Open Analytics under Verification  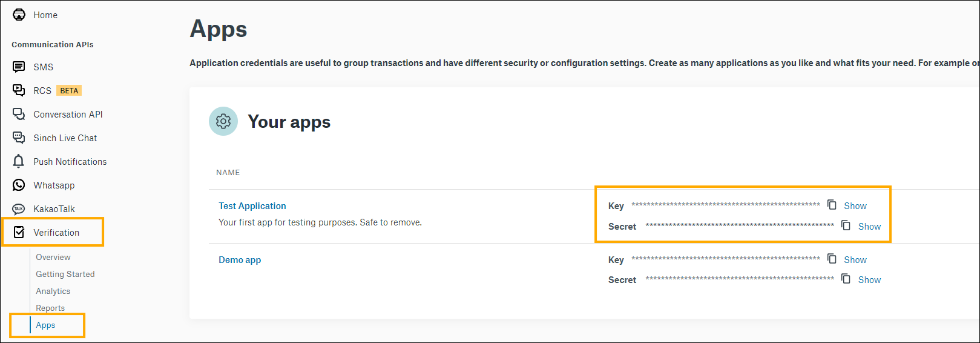(53, 291)
